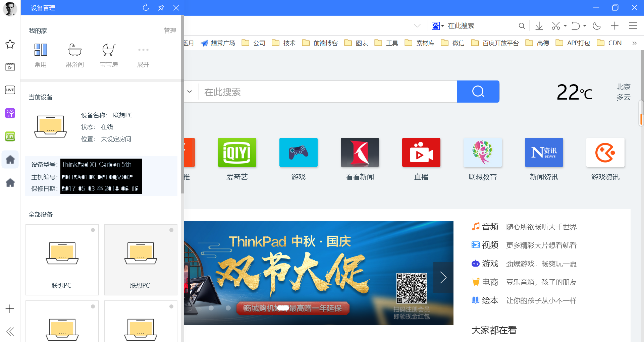Click the user avatar in the sidebar
644x342 pixels.
tap(10, 9)
